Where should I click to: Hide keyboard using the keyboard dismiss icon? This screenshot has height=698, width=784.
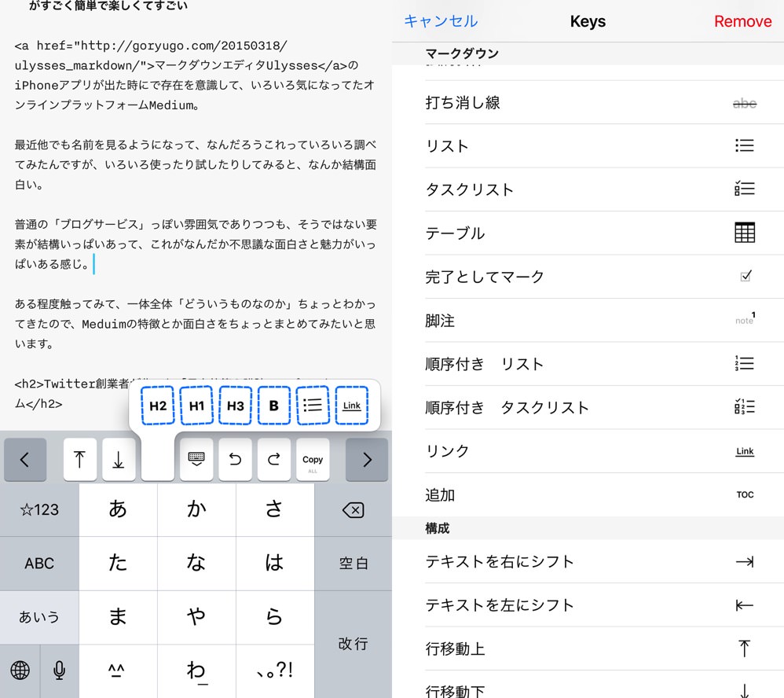[196, 460]
